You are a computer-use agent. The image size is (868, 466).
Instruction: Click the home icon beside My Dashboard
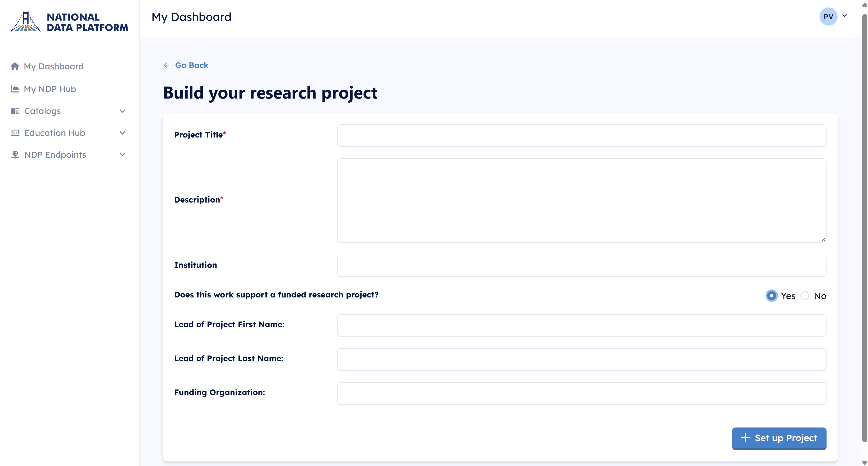(x=15, y=66)
